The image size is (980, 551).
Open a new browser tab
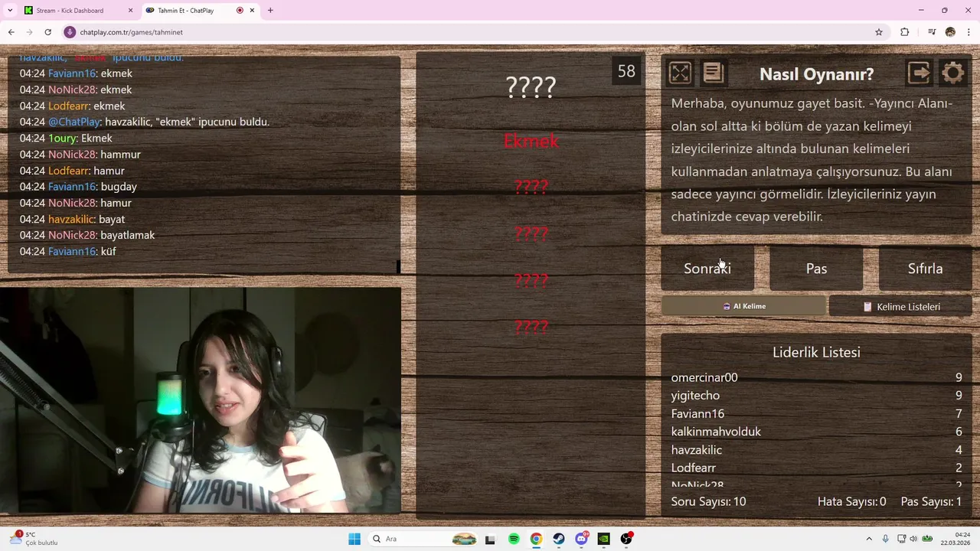pyautogui.click(x=270, y=11)
